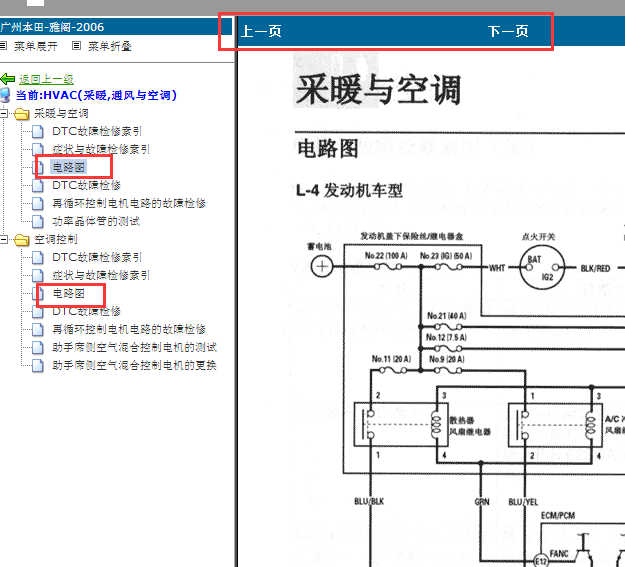The height and width of the screenshot is (567, 625).
Task: Open DTC故障检修 under 采暖与空调
Action: [x=86, y=185]
